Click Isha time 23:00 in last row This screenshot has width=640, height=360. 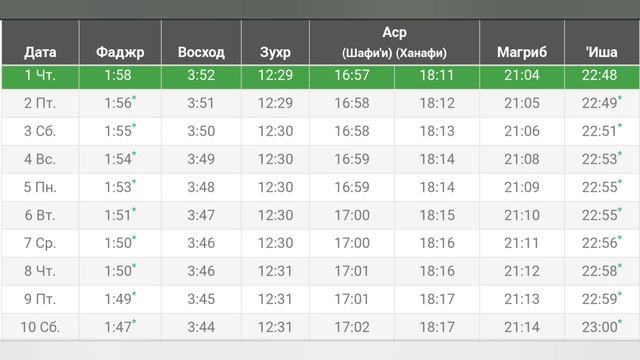click(x=600, y=327)
